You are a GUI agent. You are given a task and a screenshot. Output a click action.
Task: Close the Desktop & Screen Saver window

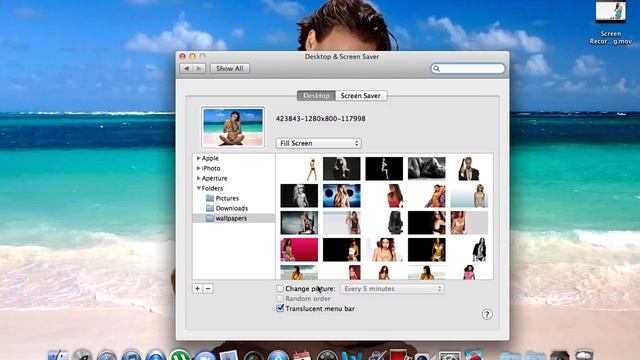click(x=182, y=56)
